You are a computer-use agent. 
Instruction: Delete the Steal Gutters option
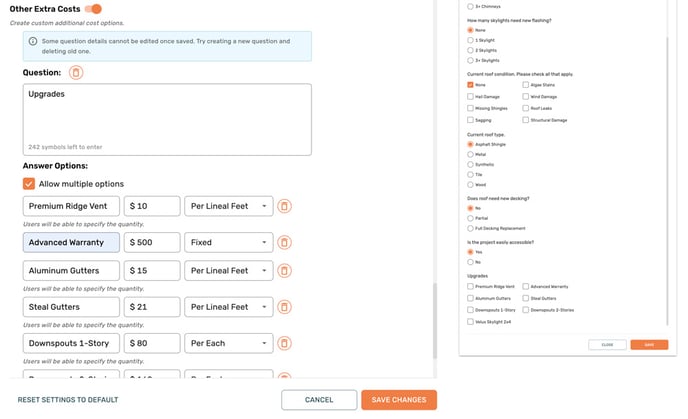coord(284,307)
